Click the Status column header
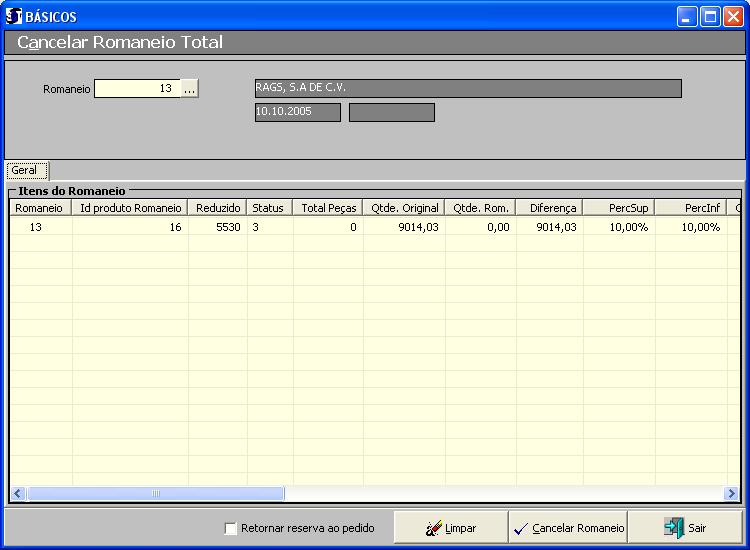 tap(269, 208)
